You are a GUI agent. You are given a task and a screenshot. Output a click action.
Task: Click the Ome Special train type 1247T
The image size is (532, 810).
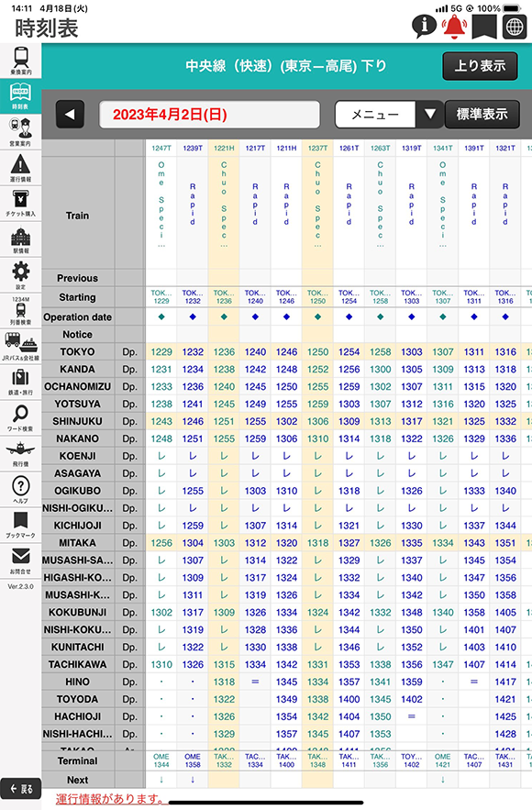point(161,204)
